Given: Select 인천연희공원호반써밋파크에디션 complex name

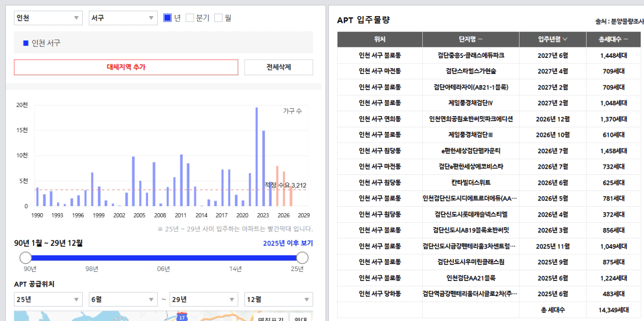Looking at the screenshot, I should [471, 119].
